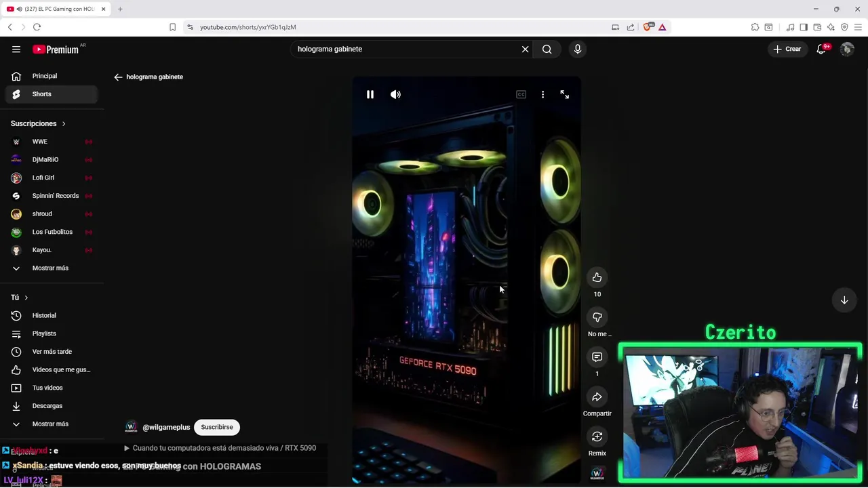
Task: Open Brave Shields lion icon
Action: (647, 27)
